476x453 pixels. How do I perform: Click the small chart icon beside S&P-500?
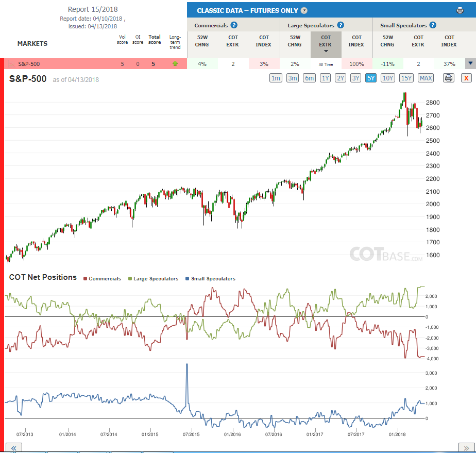[x=11, y=64]
